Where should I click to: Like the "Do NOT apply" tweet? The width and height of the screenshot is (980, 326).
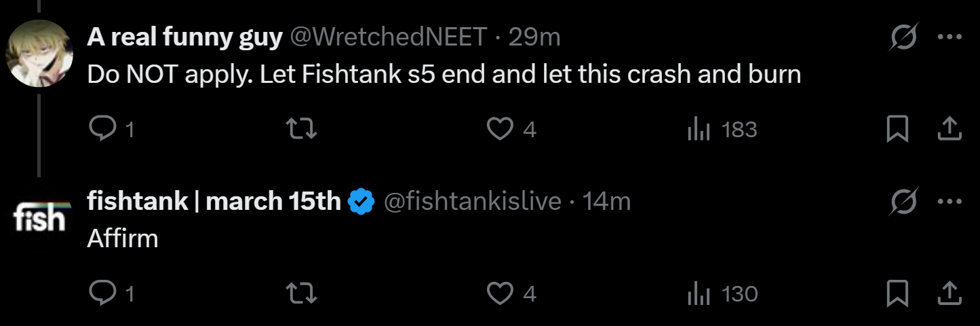501,129
